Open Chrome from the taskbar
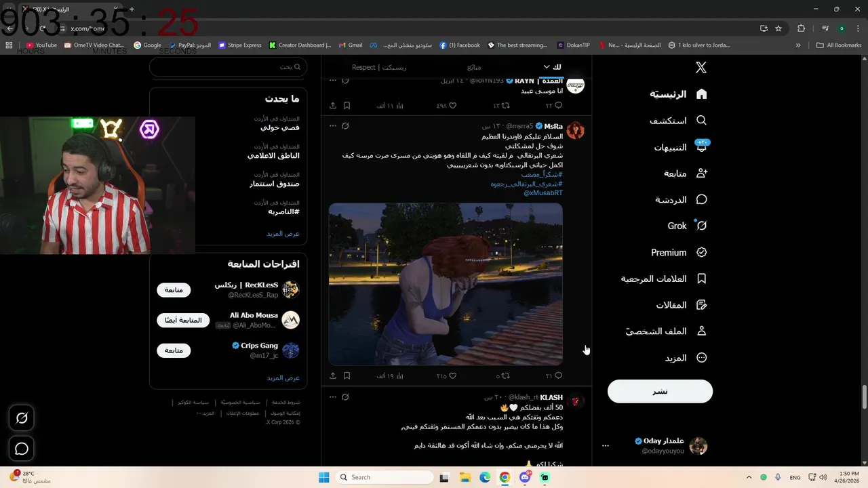The image size is (868, 488). [505, 477]
